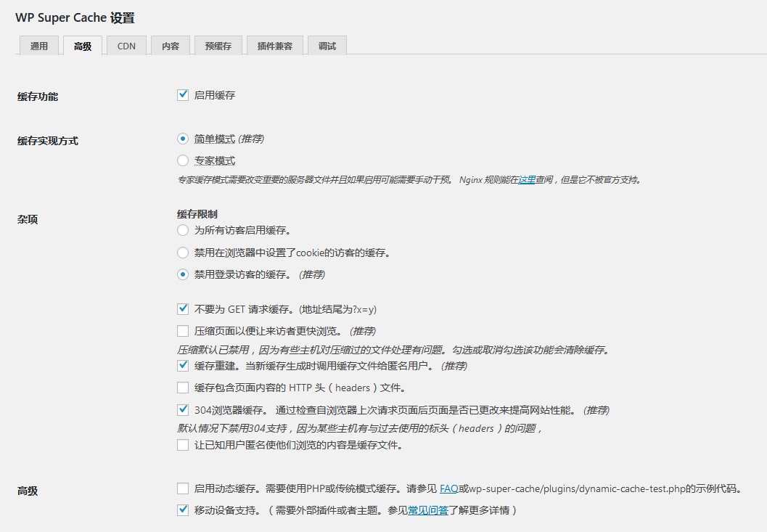Open the 内容 tab

tap(171, 46)
